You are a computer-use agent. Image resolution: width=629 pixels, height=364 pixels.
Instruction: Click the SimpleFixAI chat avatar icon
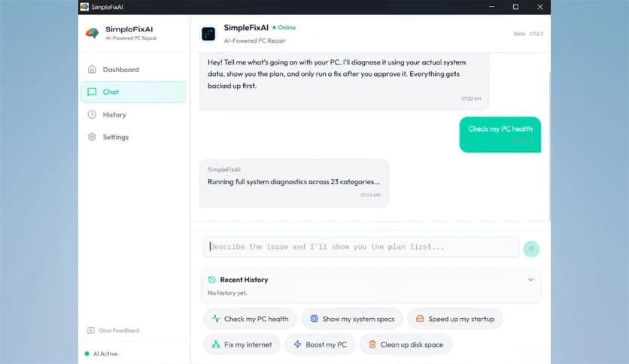(208, 34)
